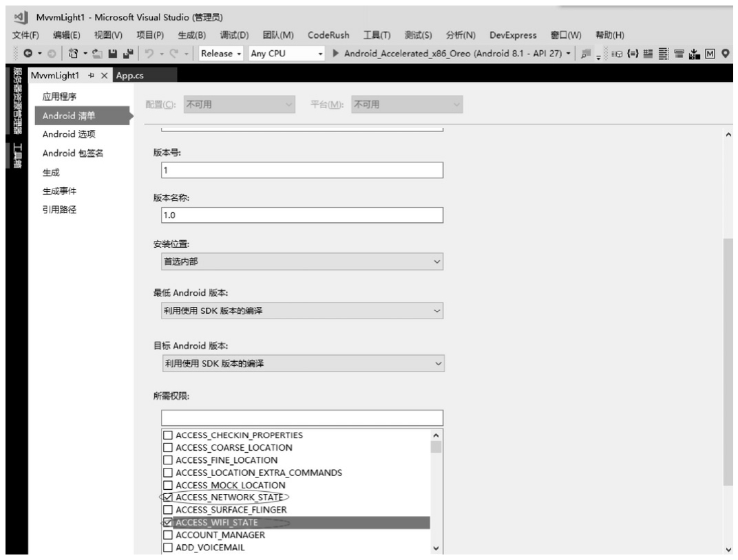Open the DevExpress menu
This screenshot has height=560, width=738.
pyautogui.click(x=513, y=35)
